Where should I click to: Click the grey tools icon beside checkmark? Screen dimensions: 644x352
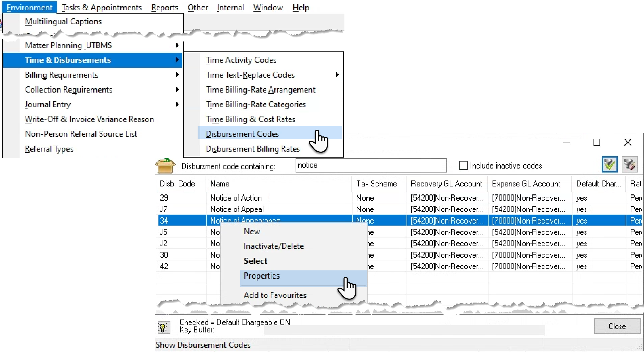[630, 164]
